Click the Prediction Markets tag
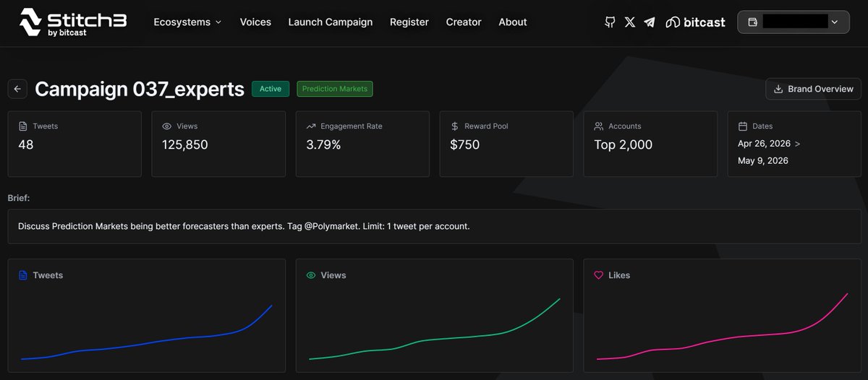 tap(335, 89)
